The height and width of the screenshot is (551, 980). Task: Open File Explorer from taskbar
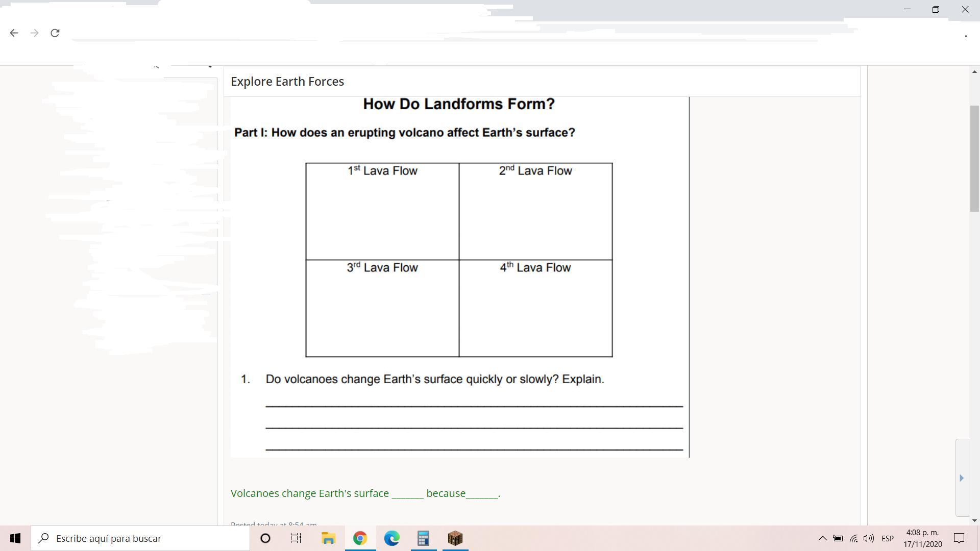tap(328, 538)
